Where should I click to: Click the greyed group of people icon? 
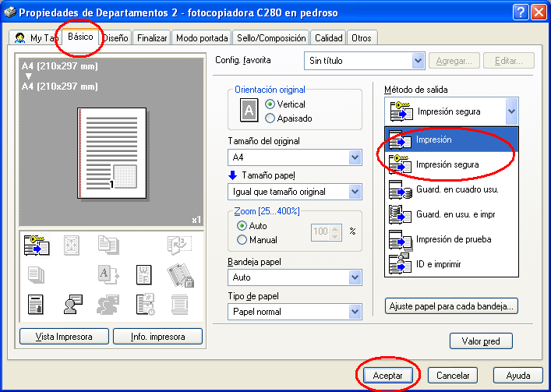tap(108, 305)
